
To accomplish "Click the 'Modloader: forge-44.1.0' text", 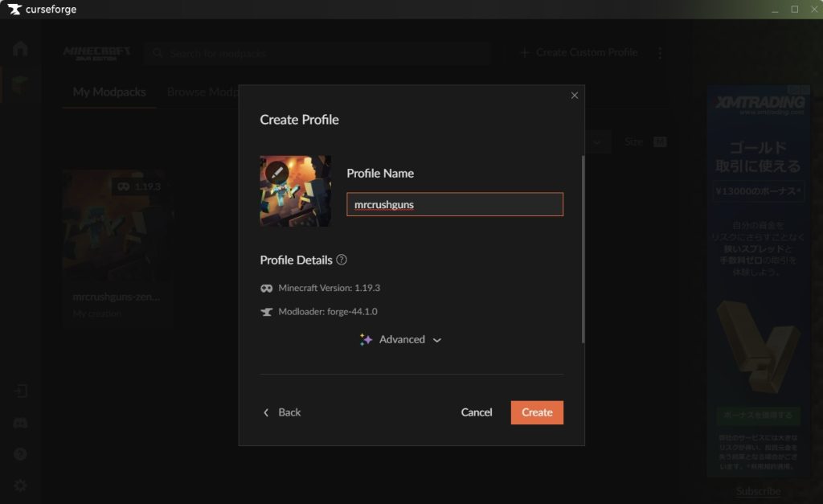I will 328,312.
